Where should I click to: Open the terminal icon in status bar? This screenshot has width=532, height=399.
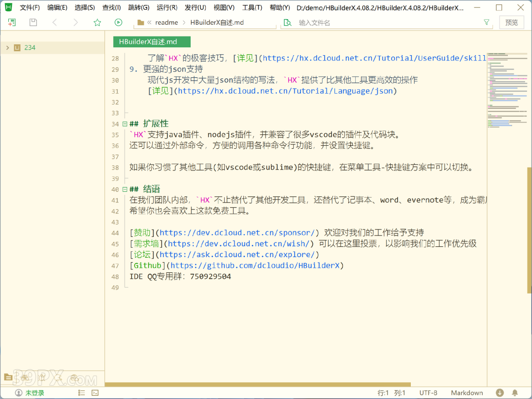point(96,393)
